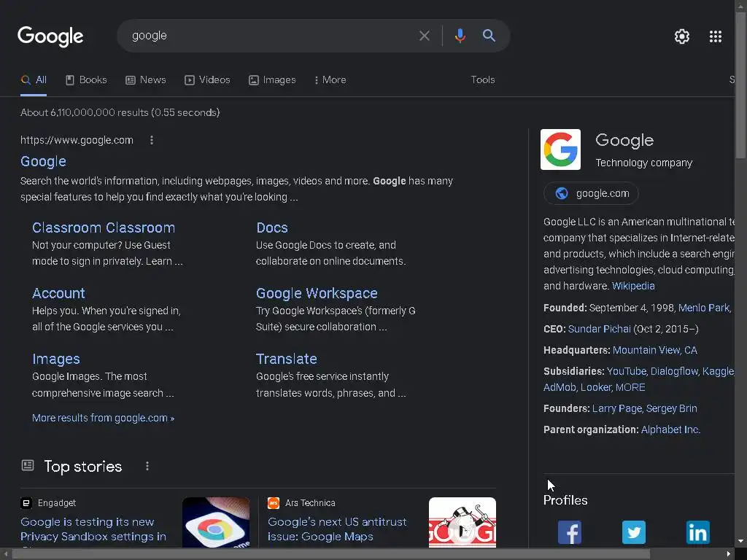Image resolution: width=747 pixels, height=560 pixels.
Task: Open the Google Workspace sitelink
Action: click(x=317, y=293)
